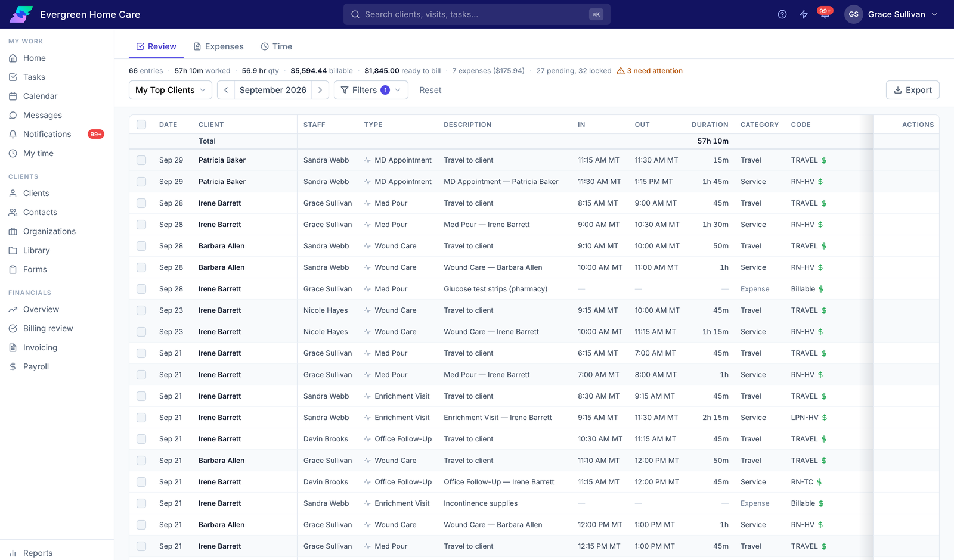Viewport: 954px width, 560px height.
Task: Open the notifications inbox with 99+ badge in header
Action: (x=825, y=14)
